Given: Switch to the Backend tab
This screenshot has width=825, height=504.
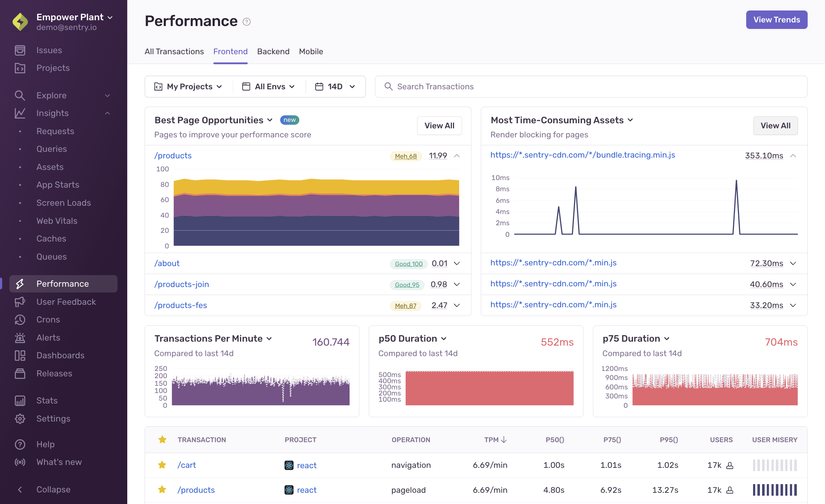Looking at the screenshot, I should [273, 51].
